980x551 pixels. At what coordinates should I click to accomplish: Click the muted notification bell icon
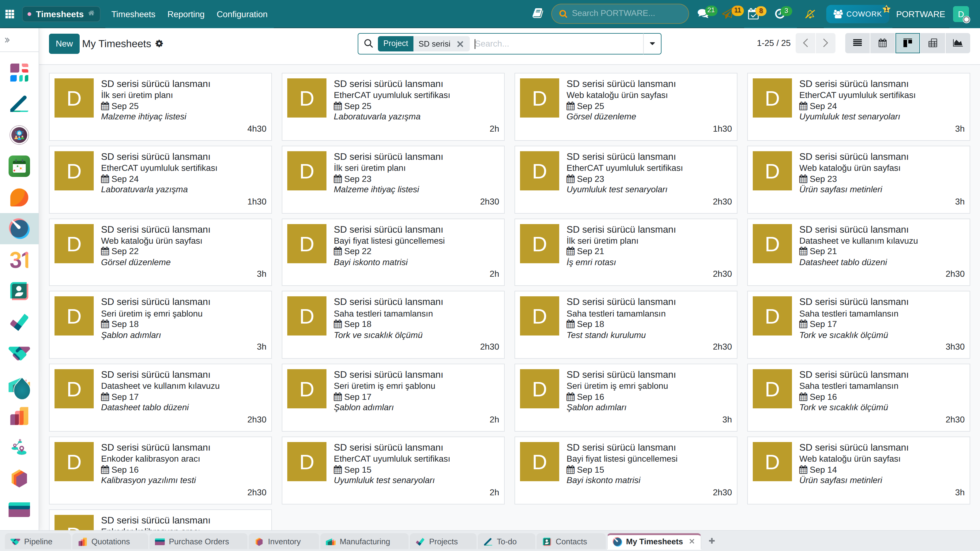click(810, 14)
